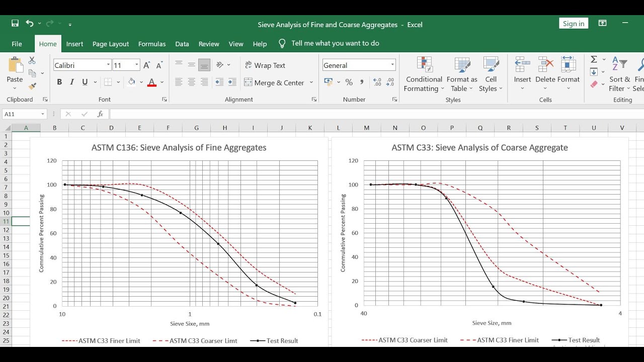This screenshot has height=362, width=644.
Task: Switch to the Review tab
Action: click(x=209, y=44)
